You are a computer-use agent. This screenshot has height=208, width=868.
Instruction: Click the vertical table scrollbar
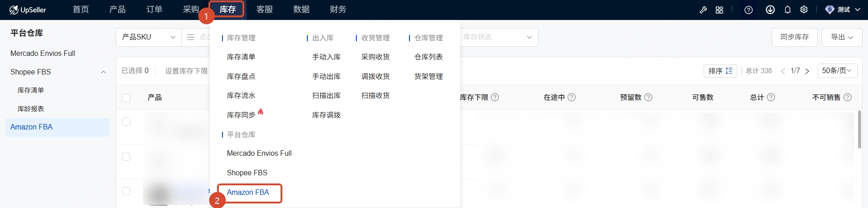(859, 129)
